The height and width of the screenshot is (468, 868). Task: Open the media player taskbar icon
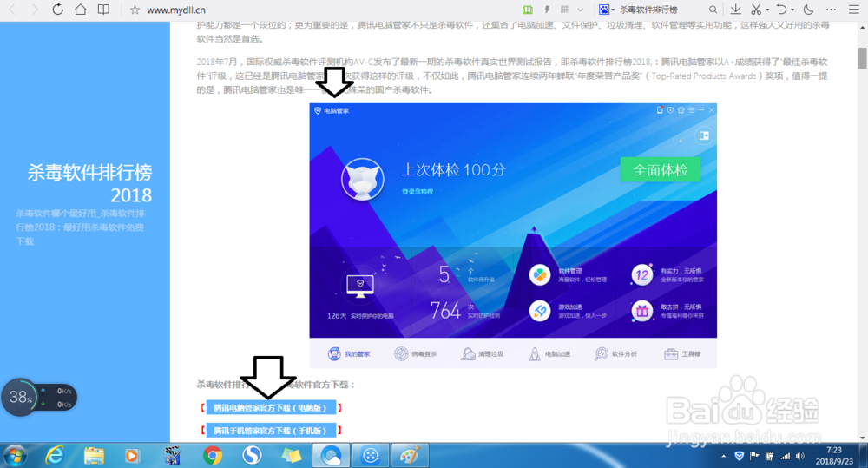(x=132, y=456)
